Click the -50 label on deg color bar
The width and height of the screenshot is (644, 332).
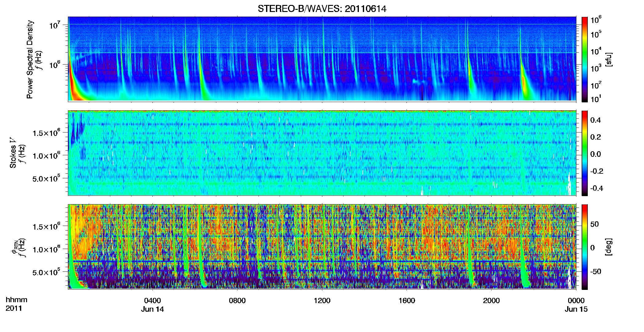pyautogui.click(x=596, y=271)
